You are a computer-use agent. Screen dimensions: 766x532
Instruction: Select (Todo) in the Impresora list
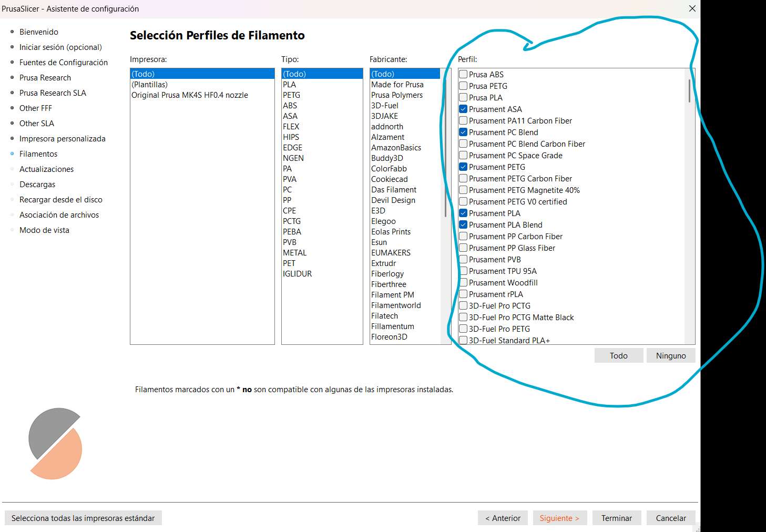click(x=202, y=74)
